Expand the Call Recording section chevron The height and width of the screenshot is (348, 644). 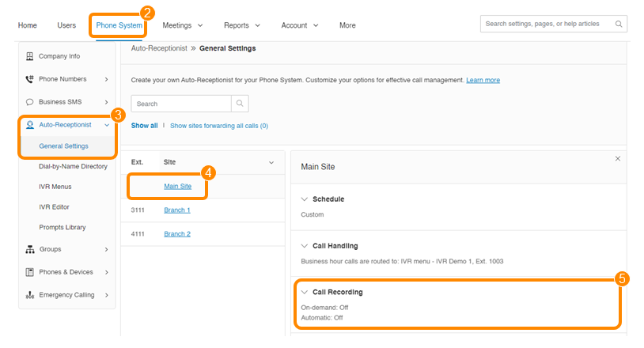tap(305, 293)
